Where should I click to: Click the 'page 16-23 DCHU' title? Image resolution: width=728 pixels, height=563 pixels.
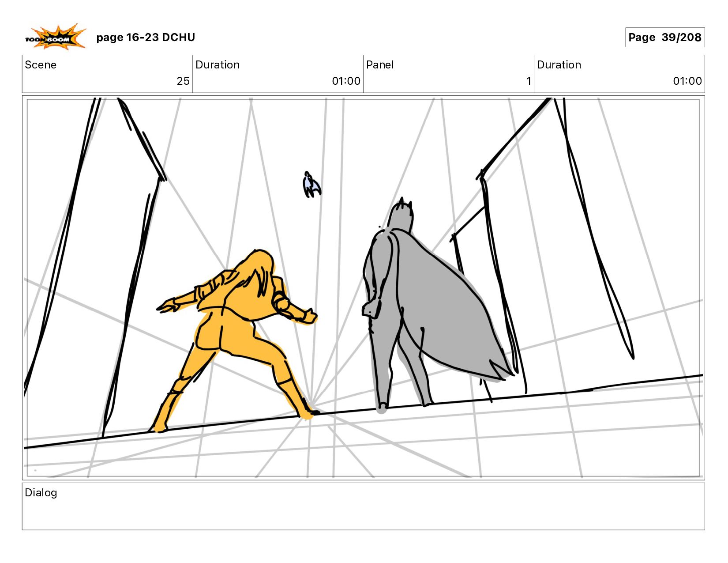pyautogui.click(x=146, y=38)
